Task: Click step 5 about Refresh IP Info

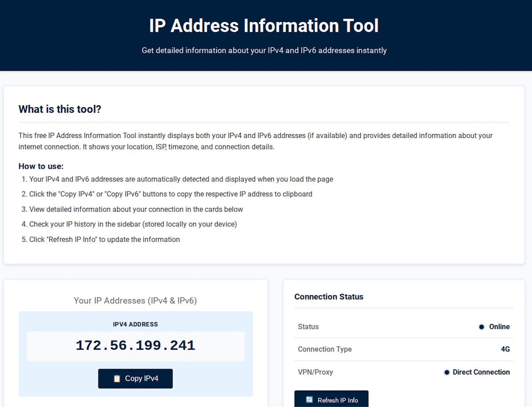Action: pyautogui.click(x=101, y=240)
